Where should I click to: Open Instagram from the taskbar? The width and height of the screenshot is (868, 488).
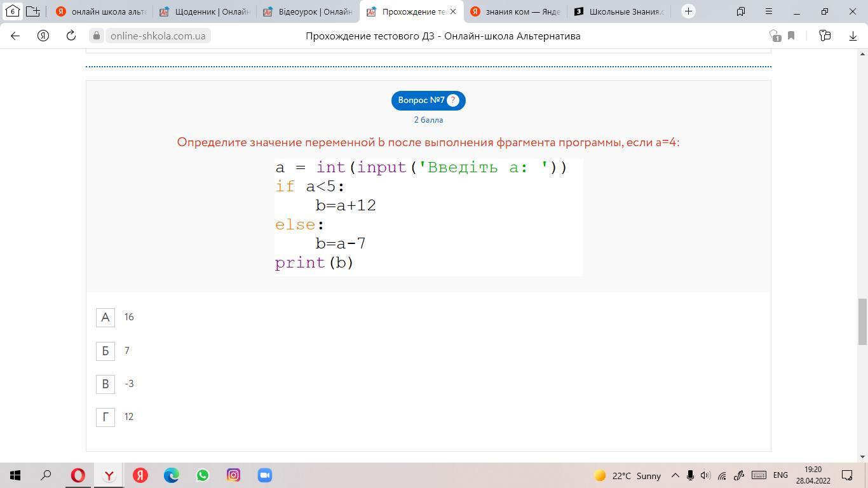(234, 475)
